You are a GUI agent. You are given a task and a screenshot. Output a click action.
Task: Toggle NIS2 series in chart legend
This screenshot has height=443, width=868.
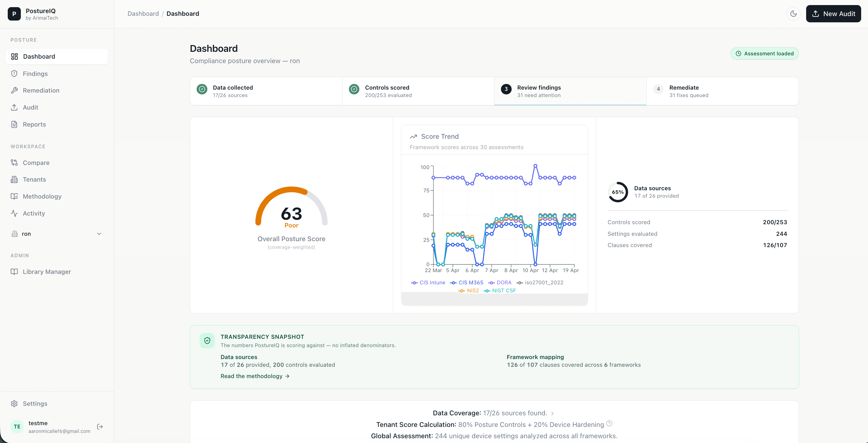(469, 291)
